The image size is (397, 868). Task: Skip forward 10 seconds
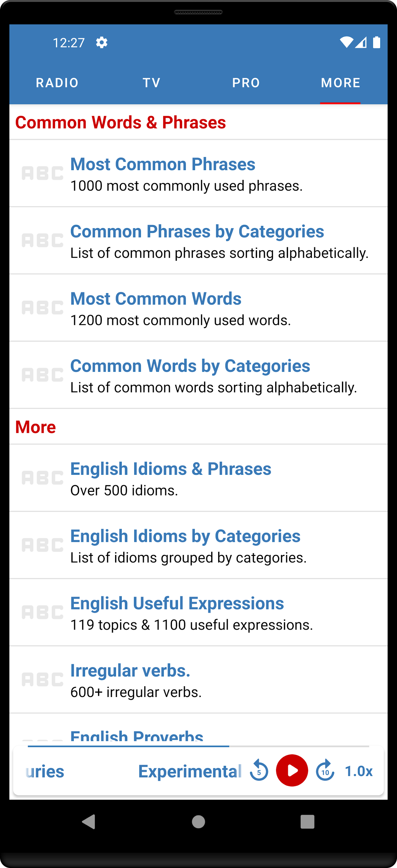pos(325,772)
